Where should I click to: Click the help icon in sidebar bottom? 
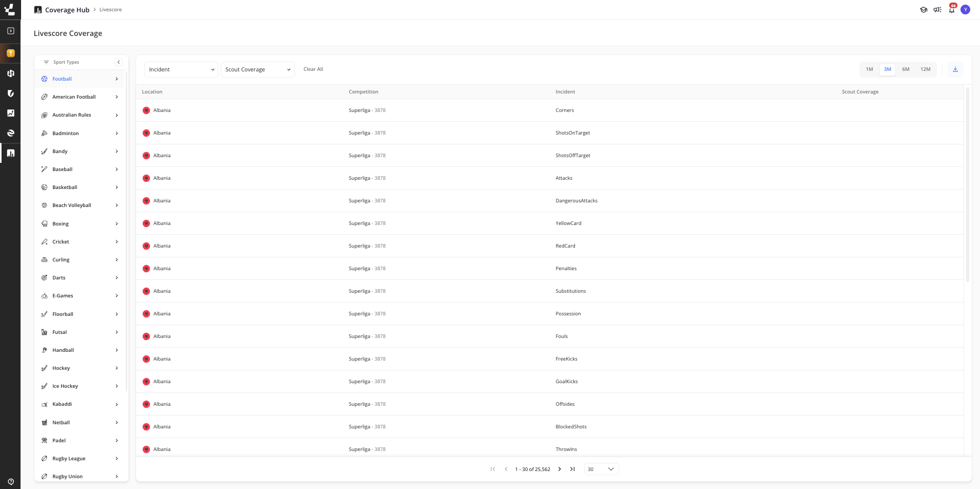click(10, 482)
